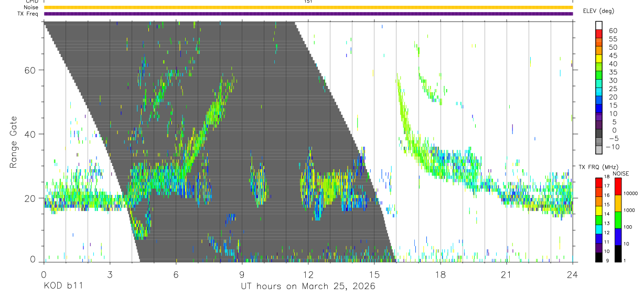Click the '35' label on the ELEV colorbar
Viewport: 644px width, 297px height.
point(613,72)
